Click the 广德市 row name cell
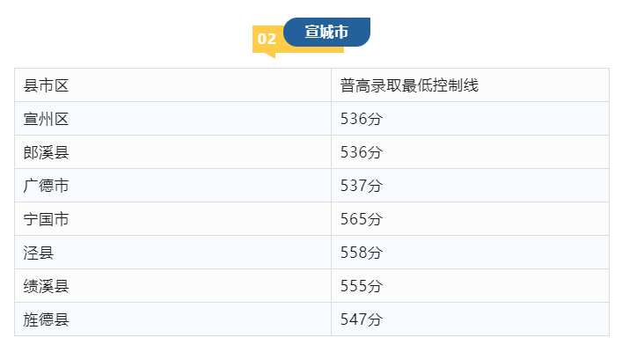Viewport: 644px width, 345px height. point(173,186)
